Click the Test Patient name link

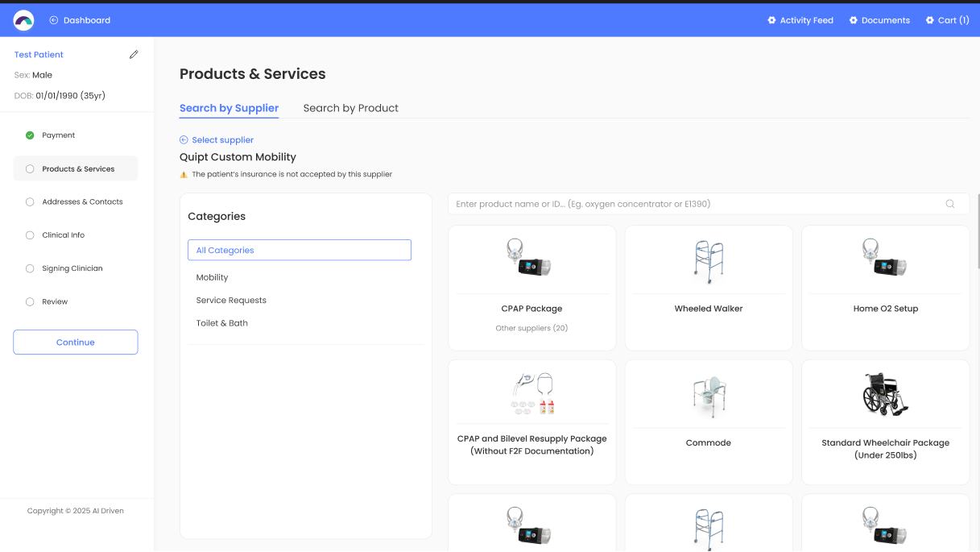[x=39, y=55]
